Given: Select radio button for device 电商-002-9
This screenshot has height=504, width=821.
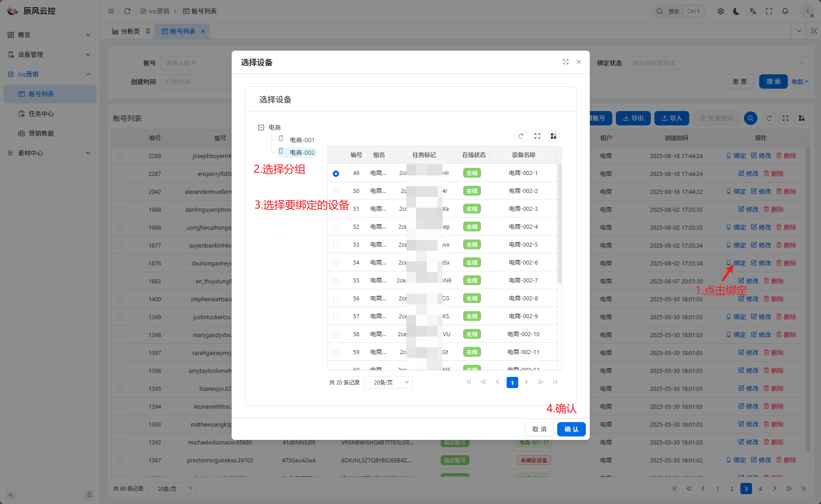Looking at the screenshot, I should tap(336, 317).
